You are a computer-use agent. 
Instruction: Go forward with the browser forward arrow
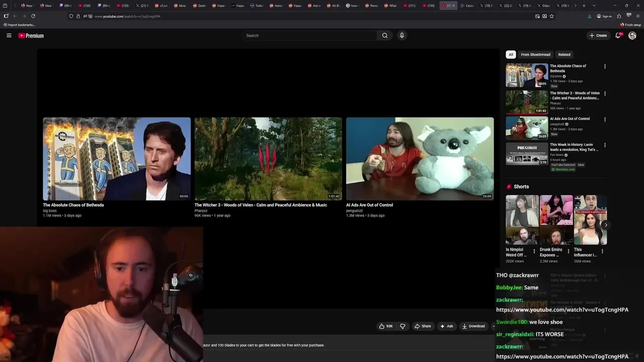(24, 16)
